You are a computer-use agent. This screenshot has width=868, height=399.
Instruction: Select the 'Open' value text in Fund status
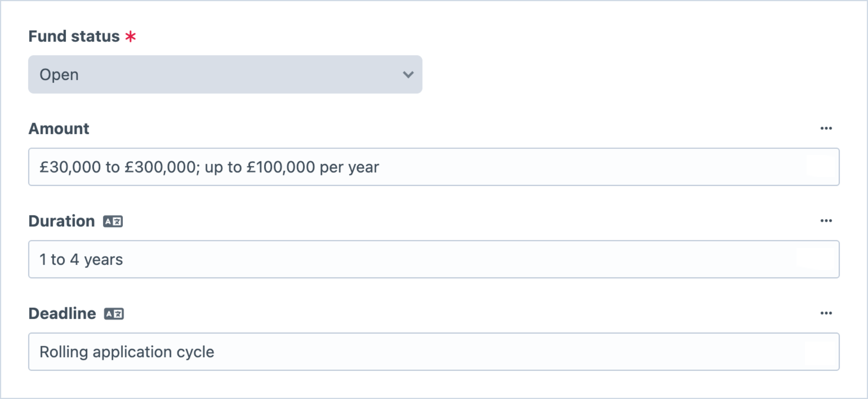[x=59, y=75]
